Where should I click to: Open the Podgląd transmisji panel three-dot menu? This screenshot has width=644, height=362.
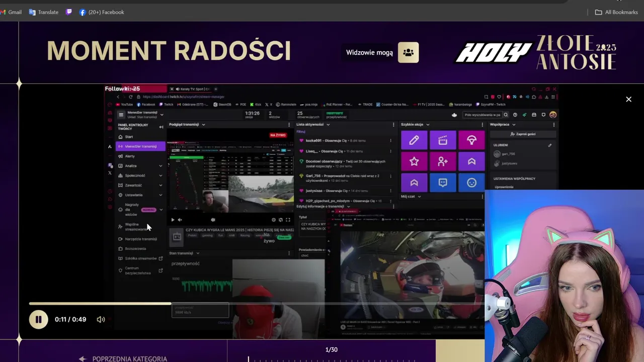289,124
